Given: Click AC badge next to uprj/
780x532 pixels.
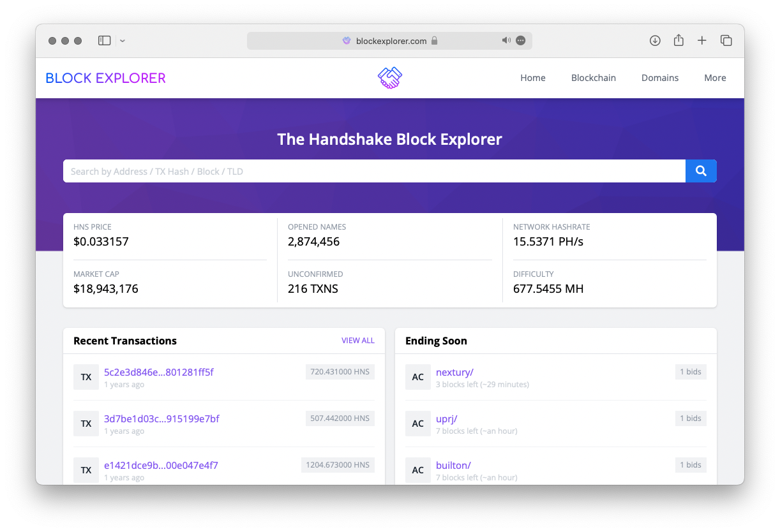Looking at the screenshot, I should coord(418,424).
